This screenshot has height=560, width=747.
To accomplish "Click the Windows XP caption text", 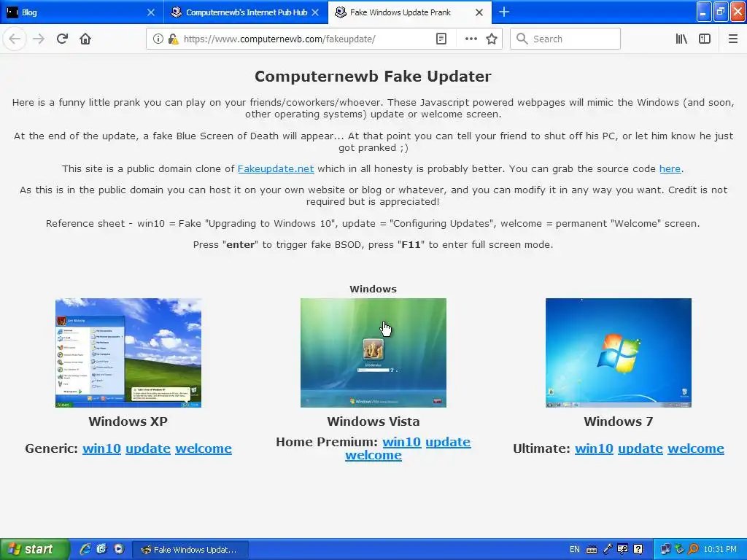I will (x=128, y=421).
